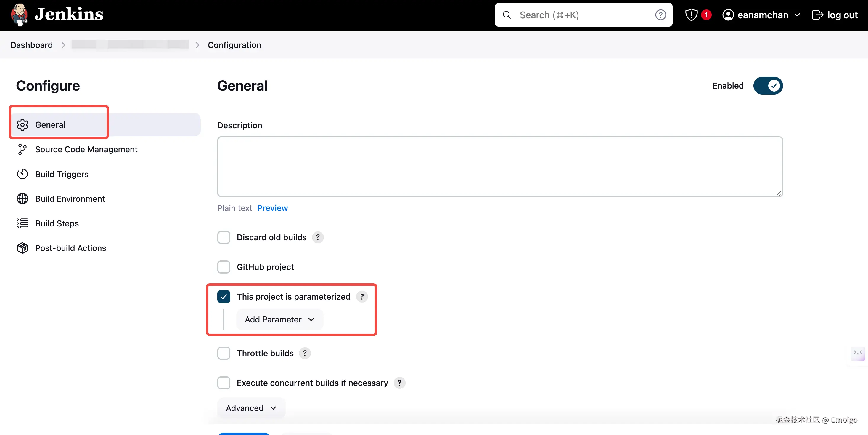Click the log out icon
This screenshot has height=435, width=868.
(817, 15)
